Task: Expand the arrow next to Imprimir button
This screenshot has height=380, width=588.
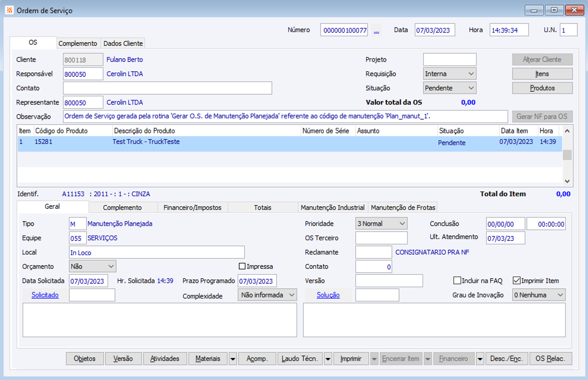Action: (374, 359)
